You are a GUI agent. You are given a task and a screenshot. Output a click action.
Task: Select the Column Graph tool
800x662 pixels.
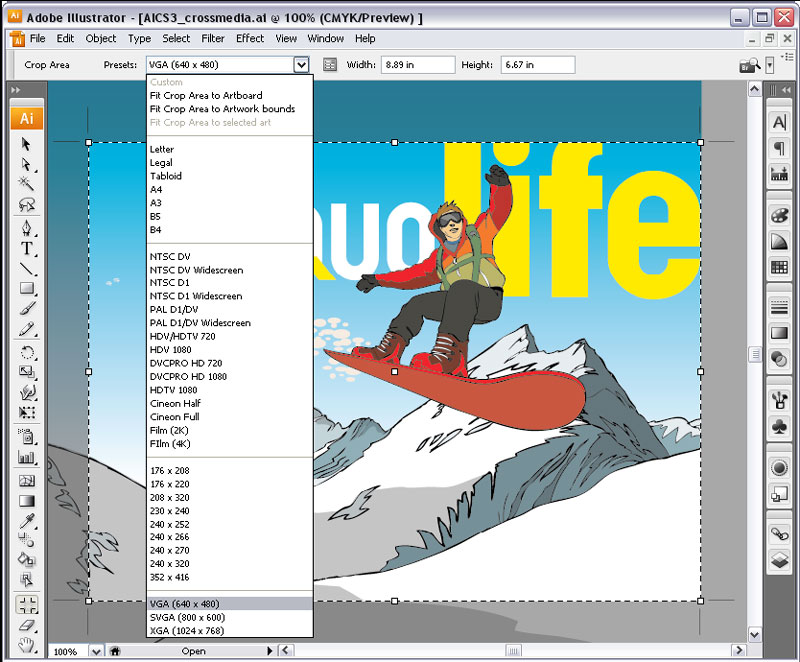(27, 458)
